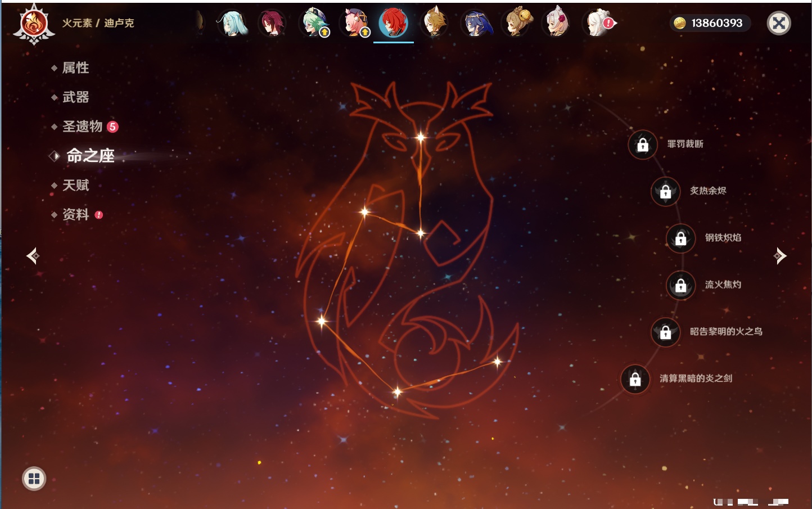Select the silver-haired character with red rose
812x509 pixels.
click(x=557, y=24)
